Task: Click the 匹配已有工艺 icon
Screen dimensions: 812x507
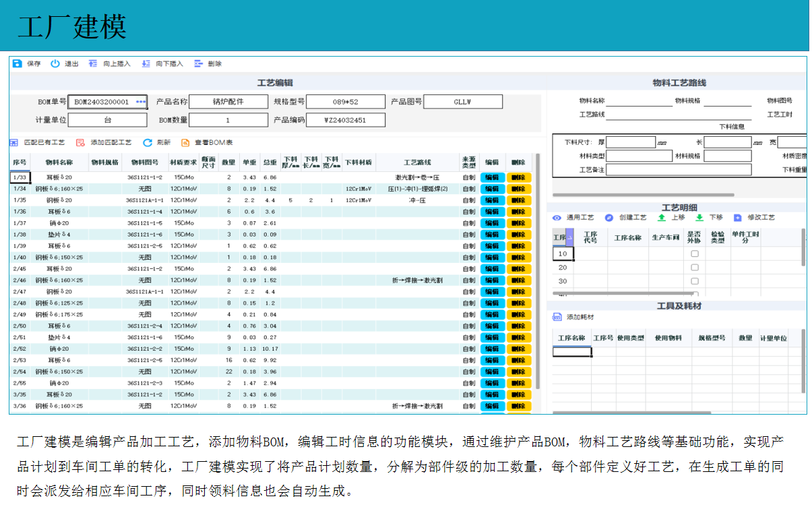Action: (13, 143)
